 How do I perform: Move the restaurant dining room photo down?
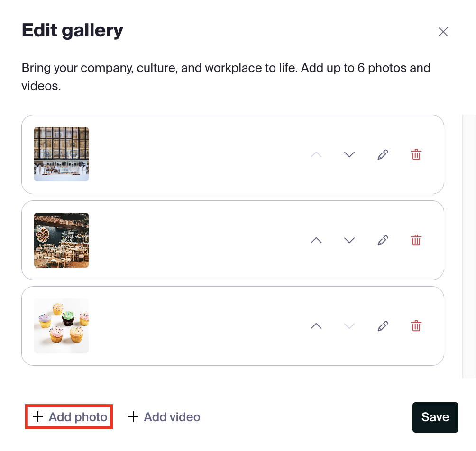[349, 240]
